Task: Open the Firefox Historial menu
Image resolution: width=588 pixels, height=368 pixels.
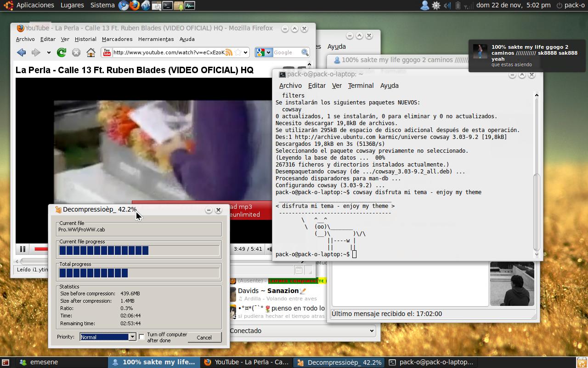Action: pos(85,40)
